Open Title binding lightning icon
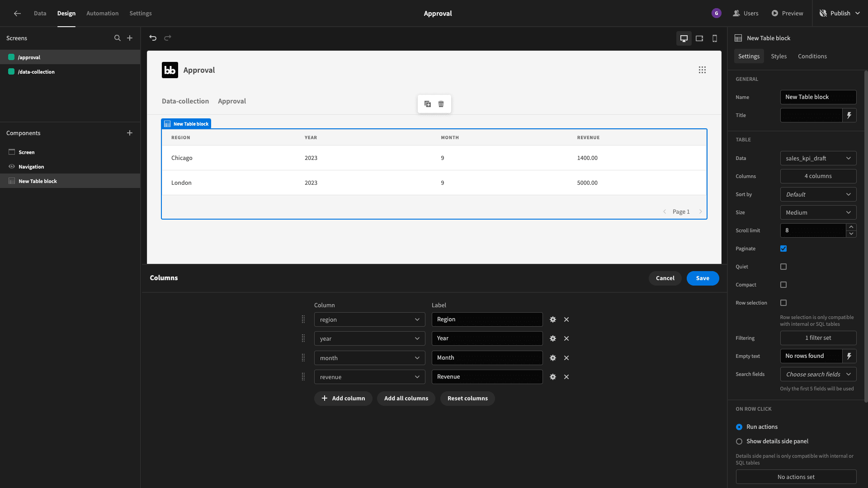The width and height of the screenshot is (868, 488). (849, 115)
